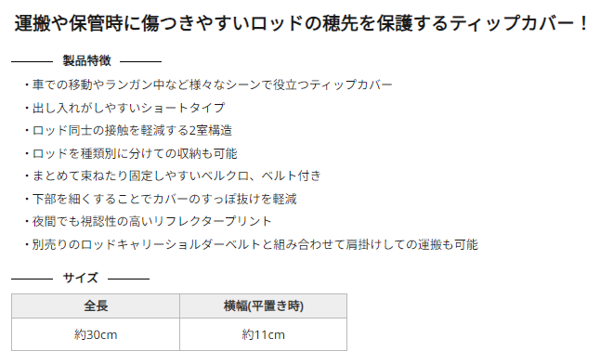Select the 約11cm table cell
Screen dimensions: 600x364
[263, 334]
